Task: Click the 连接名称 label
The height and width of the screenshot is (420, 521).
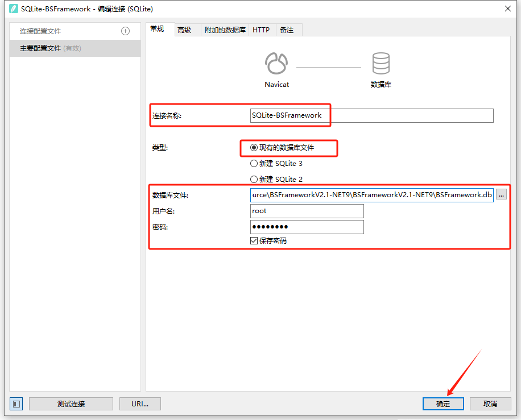Action: [167, 116]
